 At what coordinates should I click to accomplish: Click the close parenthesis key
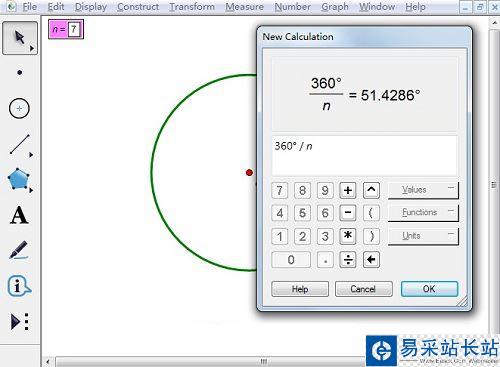click(x=371, y=236)
